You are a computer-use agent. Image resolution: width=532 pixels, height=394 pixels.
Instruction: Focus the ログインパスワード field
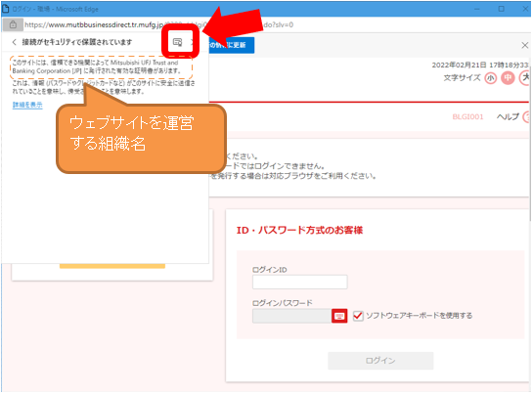coord(291,316)
